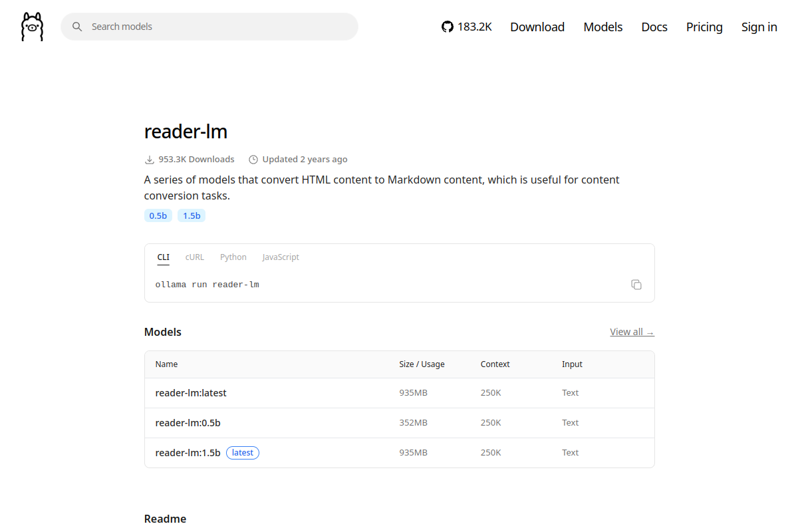Open the Download page
The height and width of the screenshot is (532, 798).
tap(537, 27)
